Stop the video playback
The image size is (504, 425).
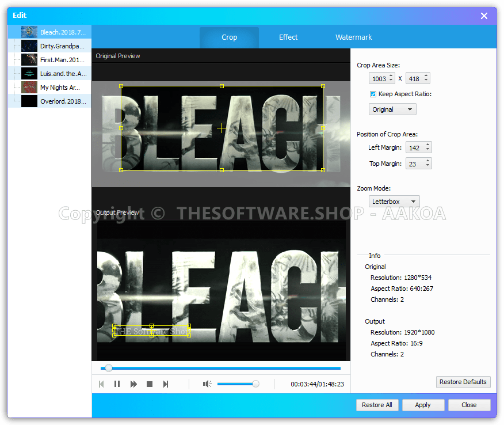click(150, 384)
